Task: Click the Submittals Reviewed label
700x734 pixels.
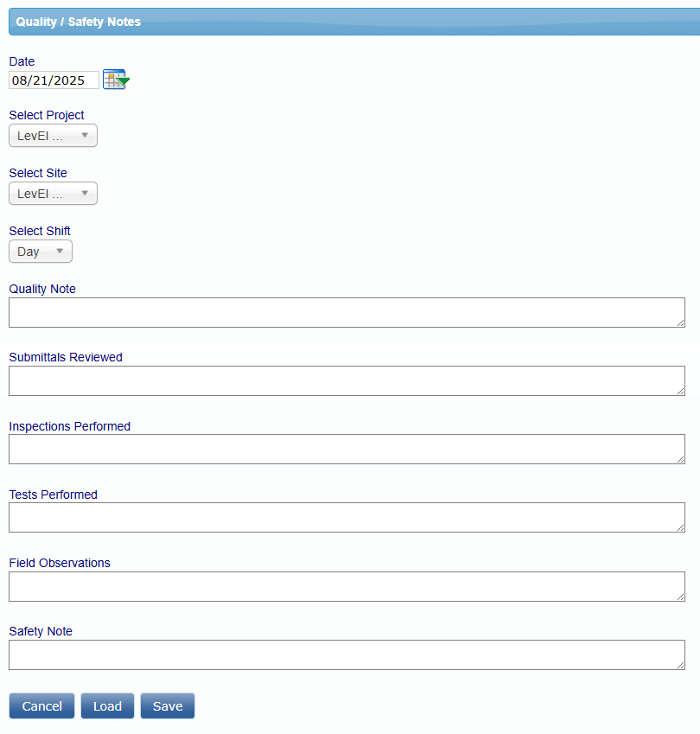Action: [66, 357]
